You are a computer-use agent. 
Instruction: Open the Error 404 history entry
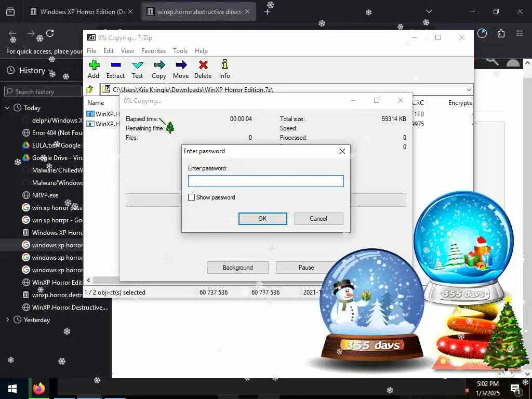point(52,132)
